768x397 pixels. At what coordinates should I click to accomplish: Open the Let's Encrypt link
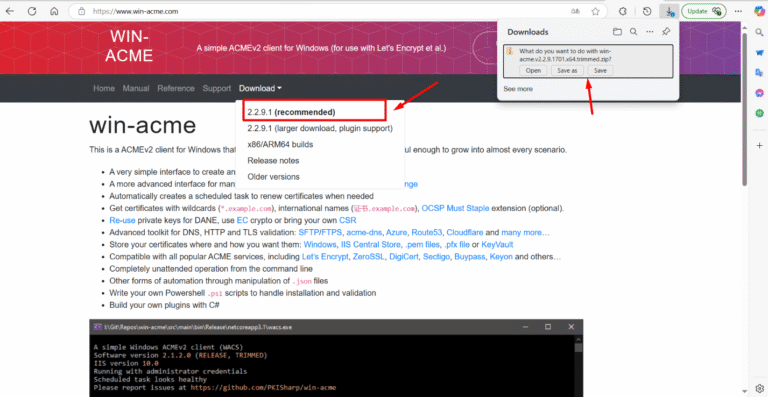325,257
